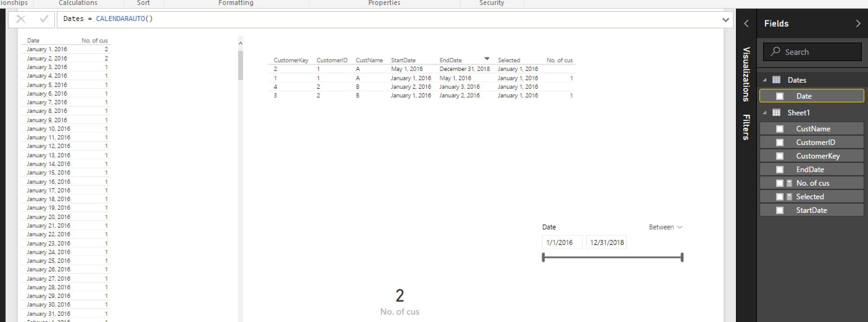
Task: Click the calculator icon beside Selected
Action: (789, 197)
